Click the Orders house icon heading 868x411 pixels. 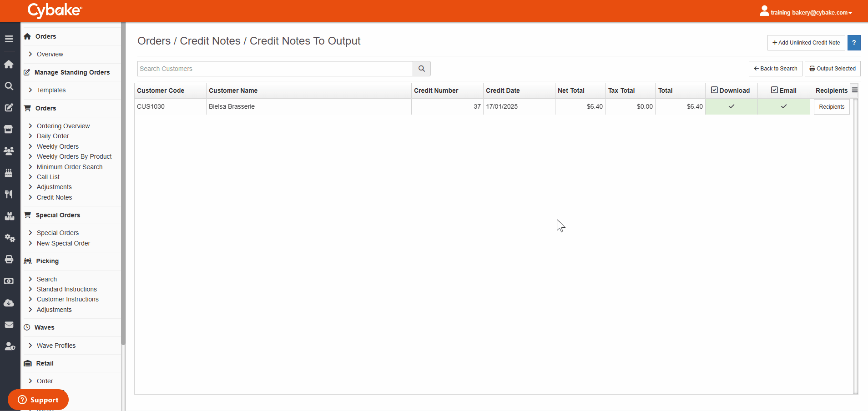27,36
